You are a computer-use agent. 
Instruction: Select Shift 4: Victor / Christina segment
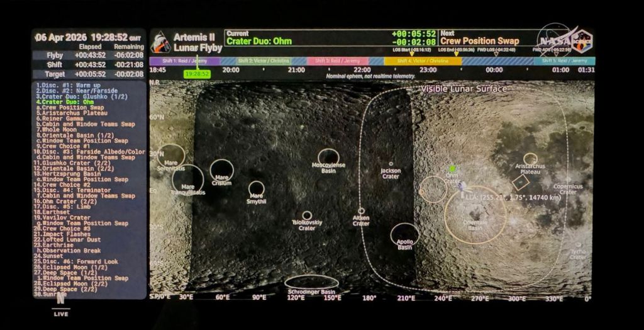pos(423,61)
